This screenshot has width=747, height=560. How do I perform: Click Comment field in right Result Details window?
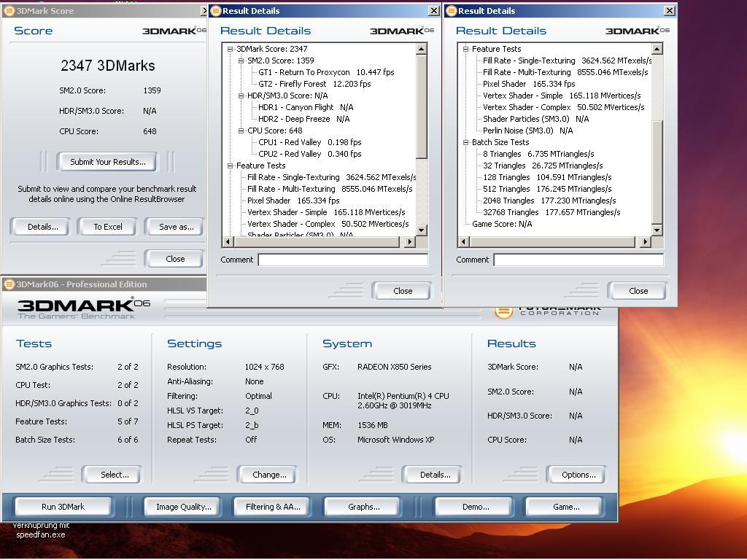point(578,260)
